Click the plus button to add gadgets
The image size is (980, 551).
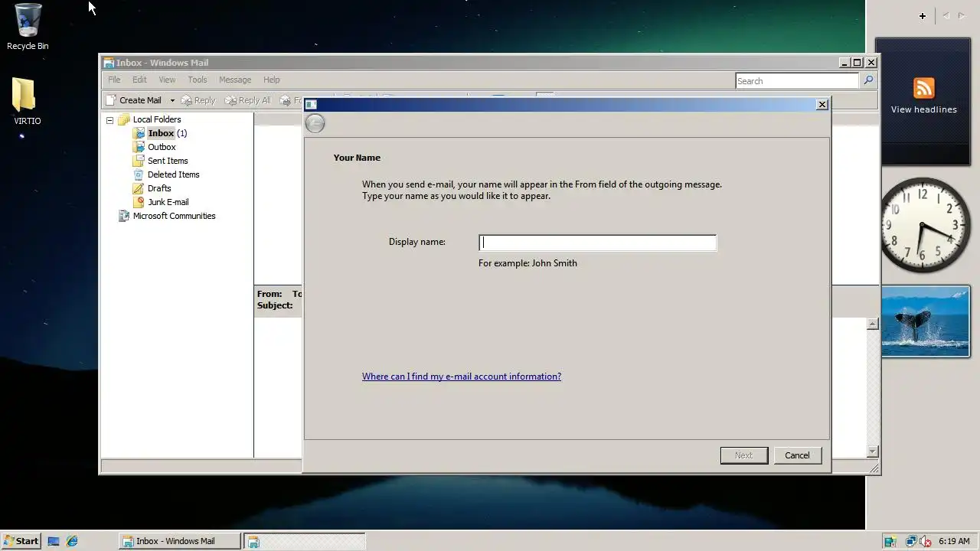point(923,16)
